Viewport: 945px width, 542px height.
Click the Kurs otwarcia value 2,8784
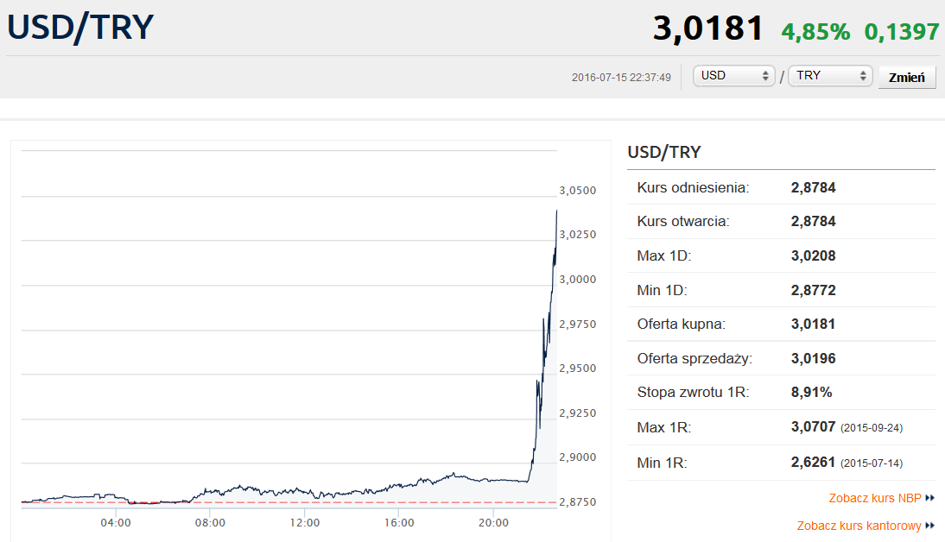813,221
